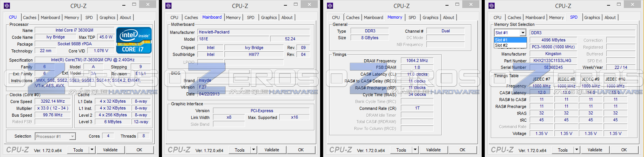Click OK button in CPU window
The height and width of the screenshot is (157, 644).
139,150
